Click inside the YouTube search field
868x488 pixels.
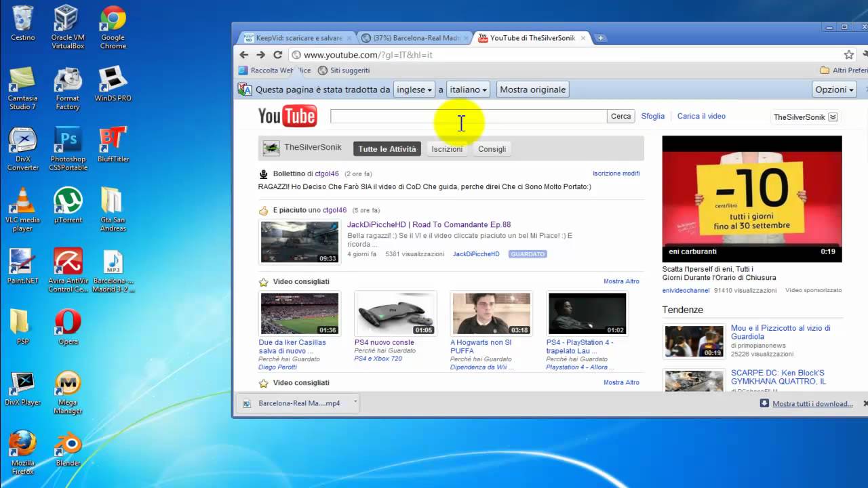pos(469,117)
